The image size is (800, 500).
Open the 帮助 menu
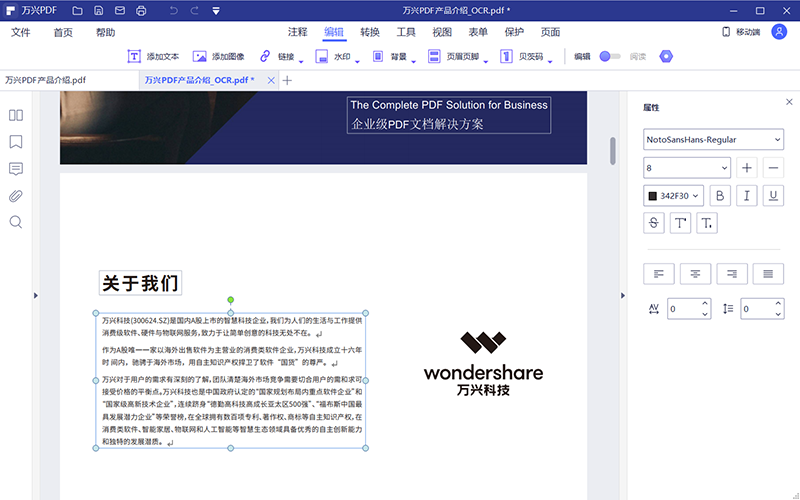tap(106, 33)
